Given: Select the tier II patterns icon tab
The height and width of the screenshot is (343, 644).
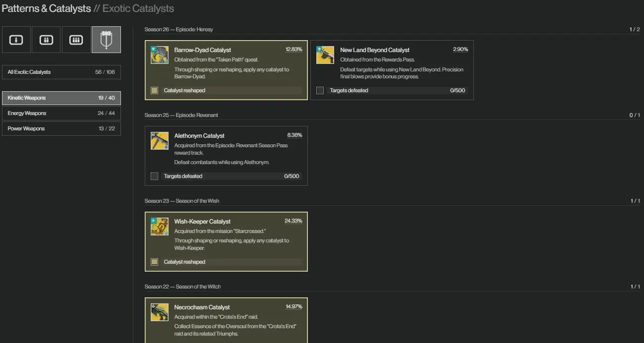Looking at the screenshot, I should [46, 40].
